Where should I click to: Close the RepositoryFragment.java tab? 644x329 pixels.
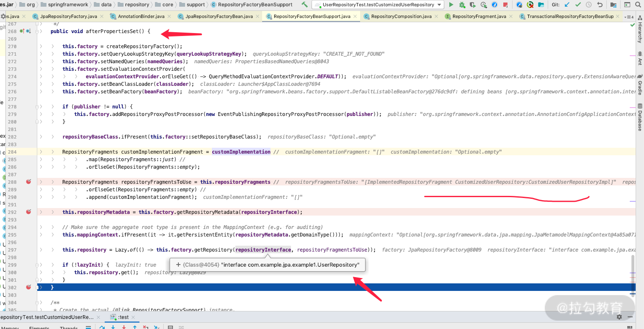(511, 16)
